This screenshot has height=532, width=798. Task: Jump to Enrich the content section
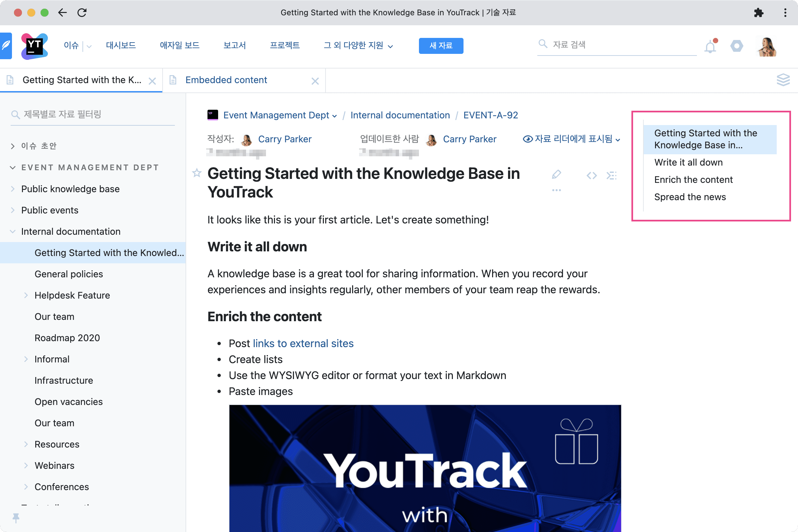693,180
